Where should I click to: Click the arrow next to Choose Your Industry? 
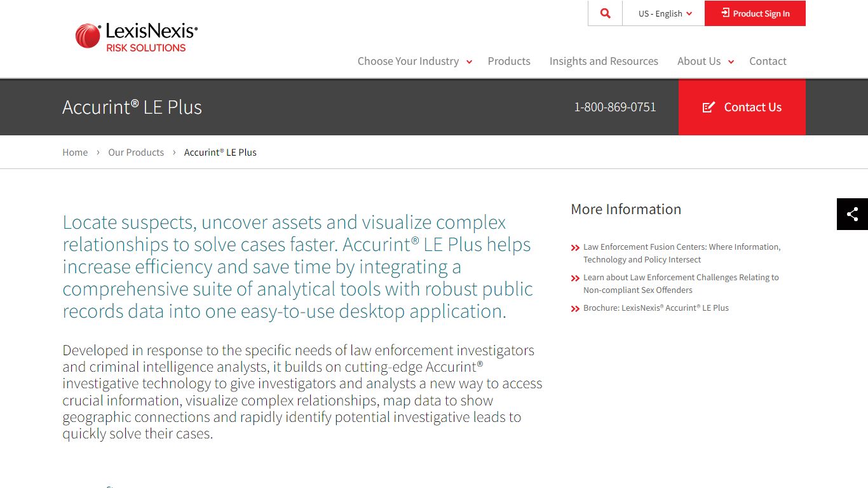[469, 62]
